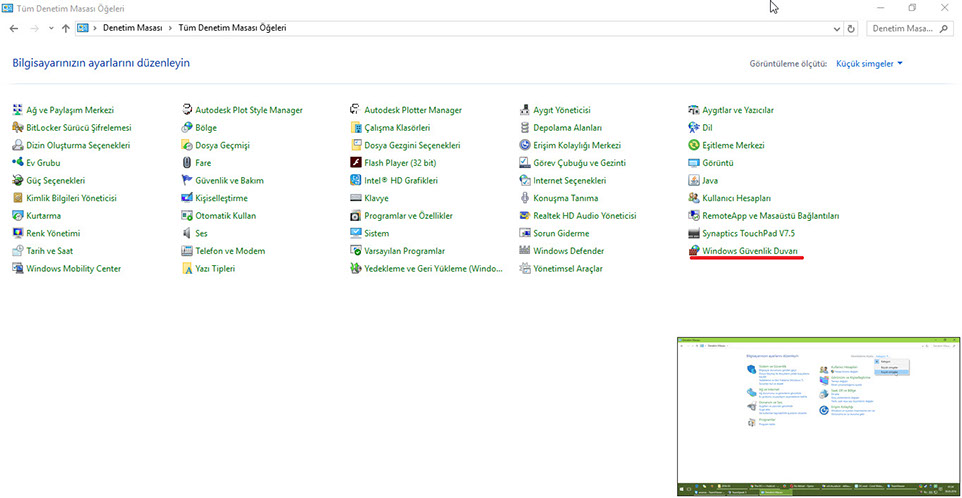Viewport: 962px width, 498px height.
Task: Click the Bölge globe icon
Action: (x=187, y=128)
